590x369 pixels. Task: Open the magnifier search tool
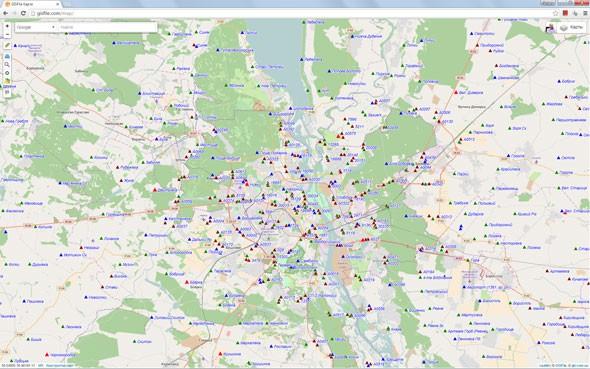pyautogui.click(x=7, y=65)
